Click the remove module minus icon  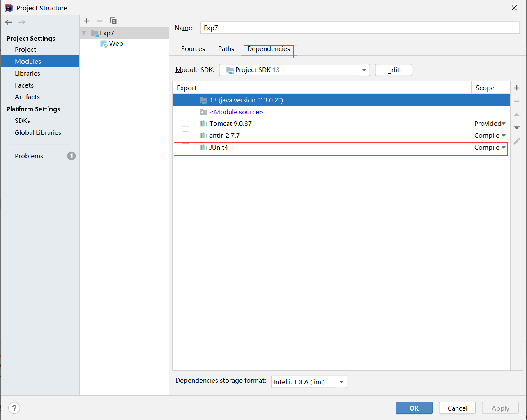100,21
